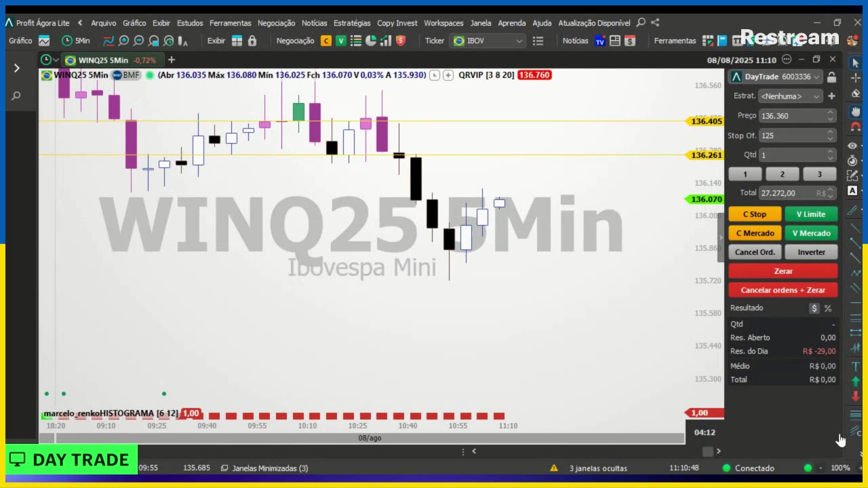Screen dimensions: 868x488
Task: Open the TV news icon
Action: click(600, 41)
